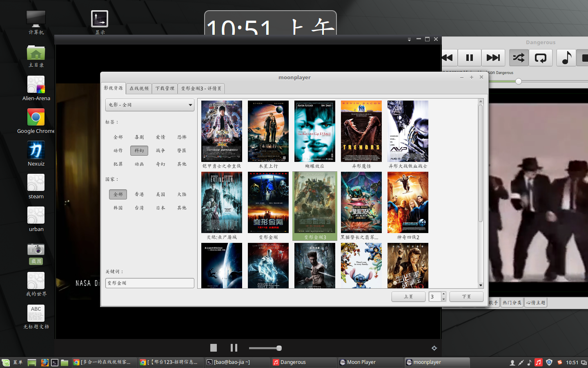Skip to next track in Dangerous window
The width and height of the screenshot is (588, 368).
pyautogui.click(x=493, y=58)
